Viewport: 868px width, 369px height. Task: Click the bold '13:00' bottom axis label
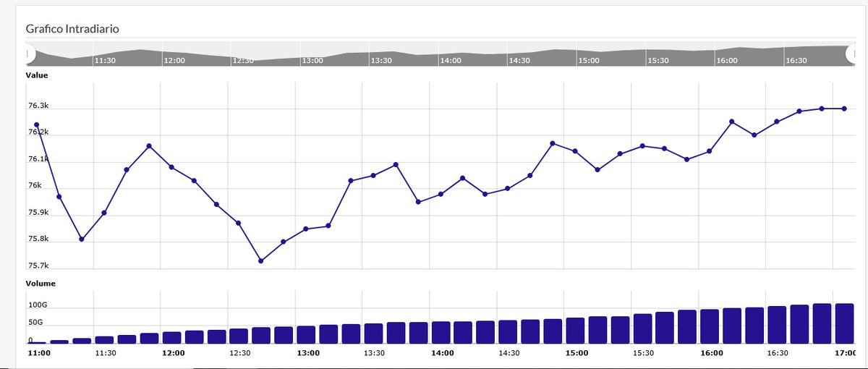click(307, 353)
